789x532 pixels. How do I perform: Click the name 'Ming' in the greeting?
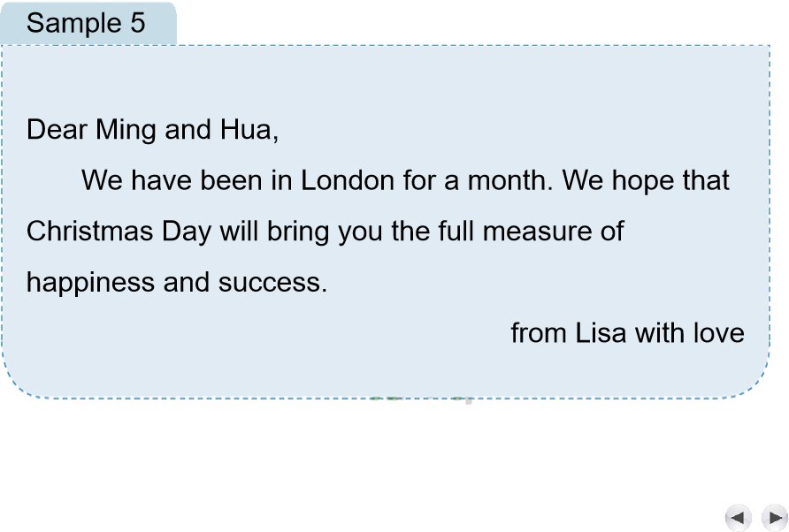(x=126, y=130)
